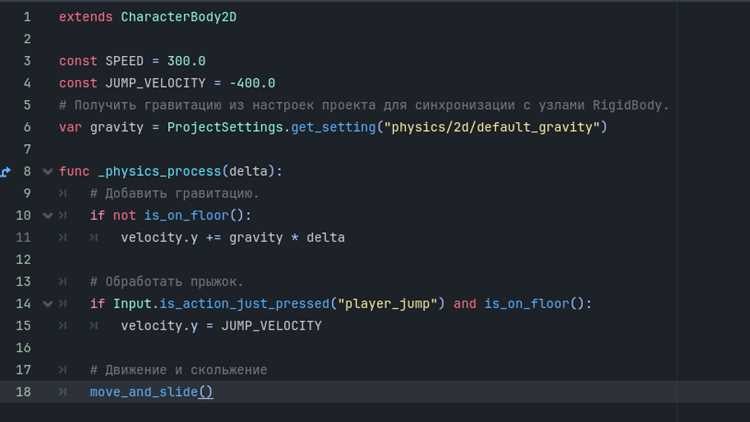Click the 'Input' class name on line 14
Image resolution: width=750 pixels, height=422 pixels.
[132, 304]
